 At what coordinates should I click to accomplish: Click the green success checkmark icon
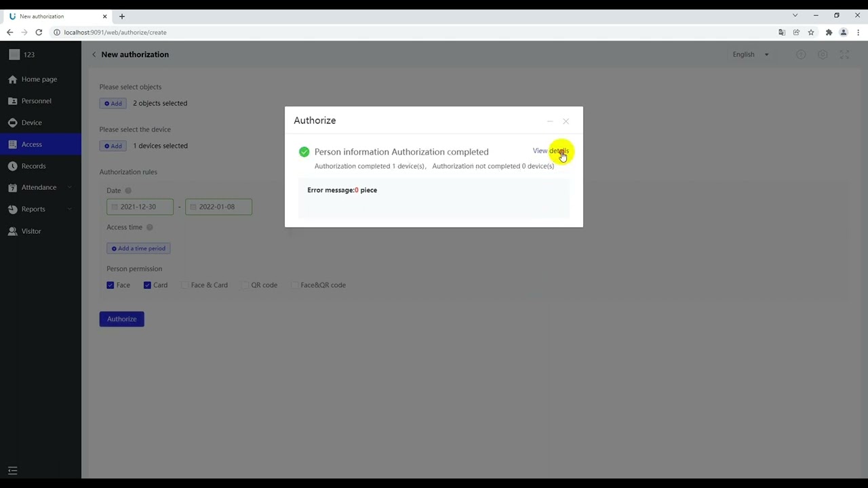[304, 152]
